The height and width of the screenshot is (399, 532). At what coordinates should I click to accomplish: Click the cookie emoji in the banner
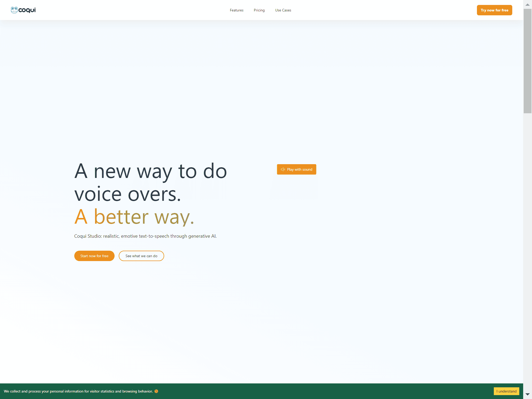click(x=156, y=391)
